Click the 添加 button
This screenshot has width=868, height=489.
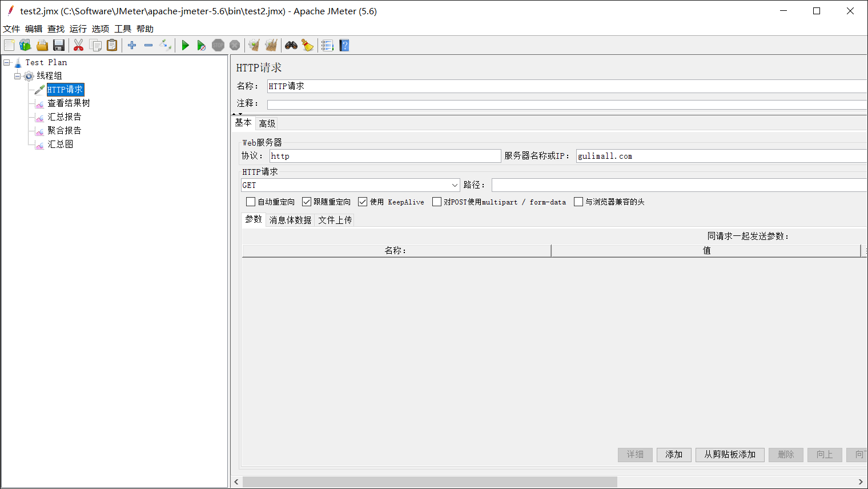(674, 455)
